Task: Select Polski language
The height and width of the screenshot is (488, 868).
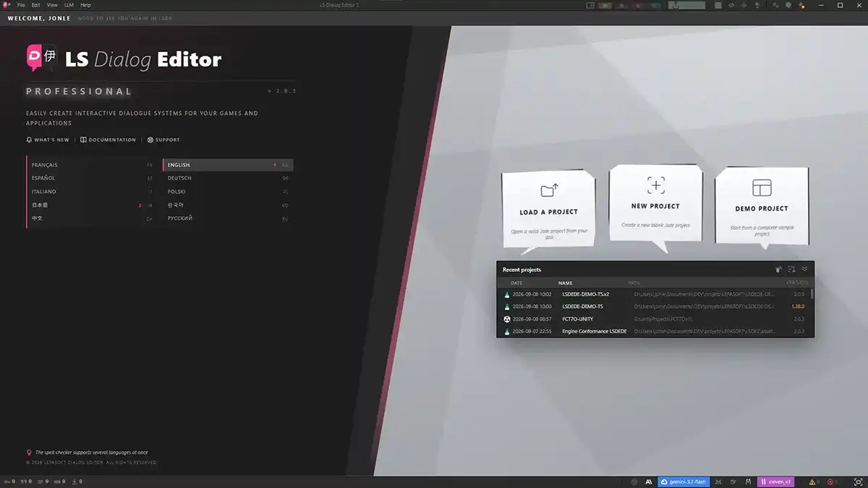Action: 228,192
